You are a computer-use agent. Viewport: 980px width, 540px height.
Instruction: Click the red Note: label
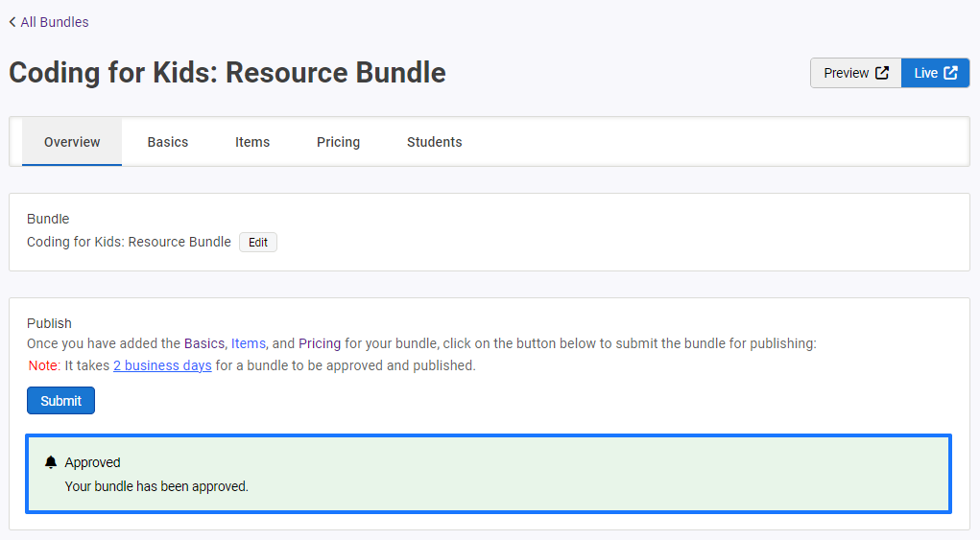coord(44,365)
